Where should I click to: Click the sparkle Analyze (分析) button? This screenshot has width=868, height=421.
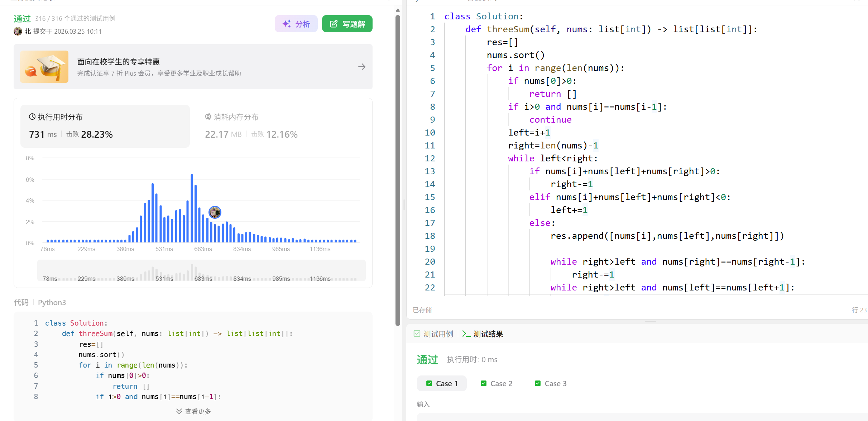click(296, 24)
